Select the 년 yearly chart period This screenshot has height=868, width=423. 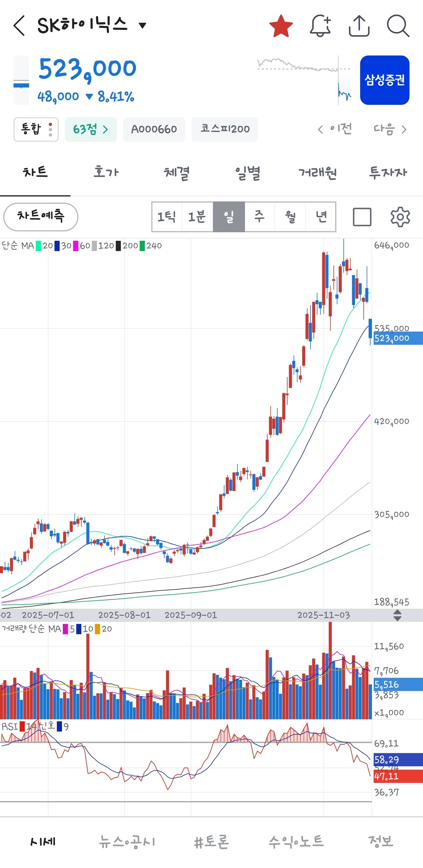pyautogui.click(x=321, y=217)
